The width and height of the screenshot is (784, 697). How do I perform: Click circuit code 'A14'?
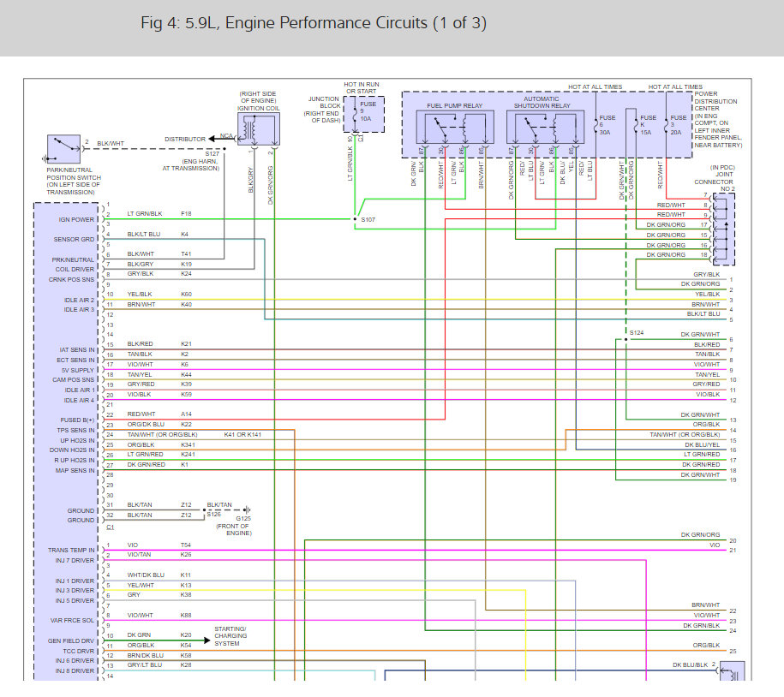coord(186,414)
